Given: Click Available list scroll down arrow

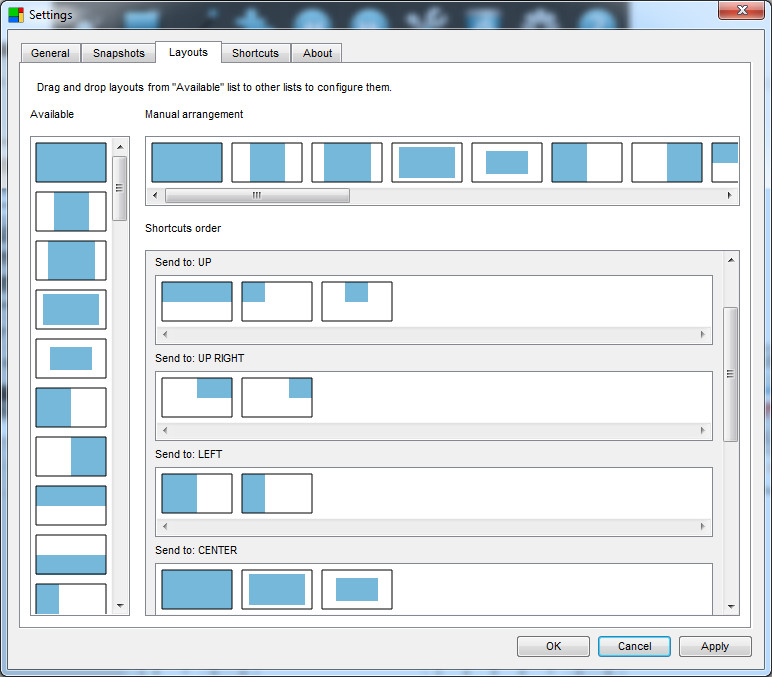Looking at the screenshot, I should pyautogui.click(x=120, y=605).
